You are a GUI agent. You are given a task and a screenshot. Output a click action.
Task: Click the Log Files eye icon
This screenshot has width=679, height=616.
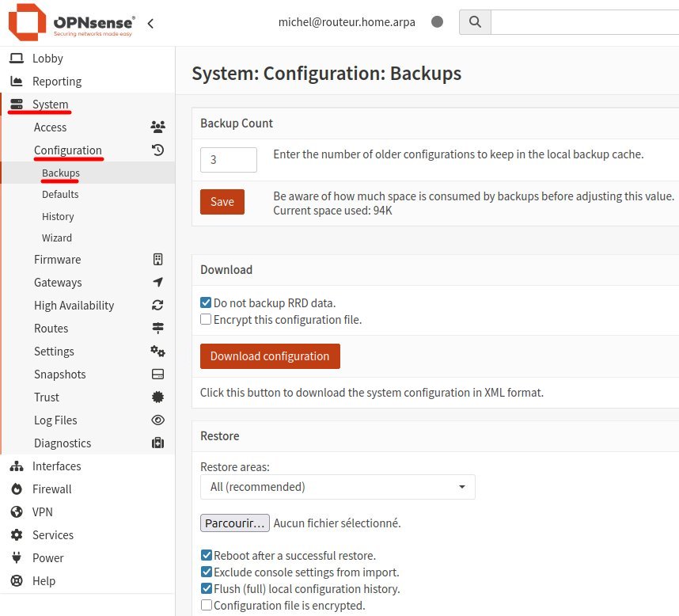tap(157, 420)
